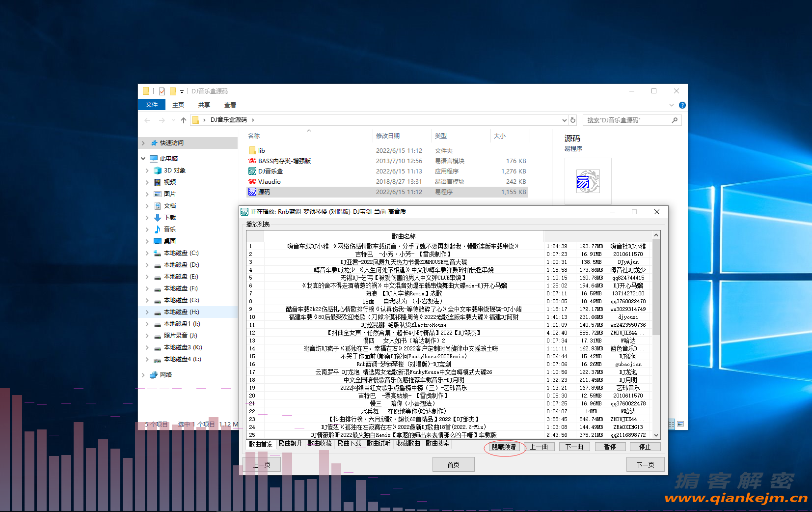Open address bar history dropdown

(564, 120)
